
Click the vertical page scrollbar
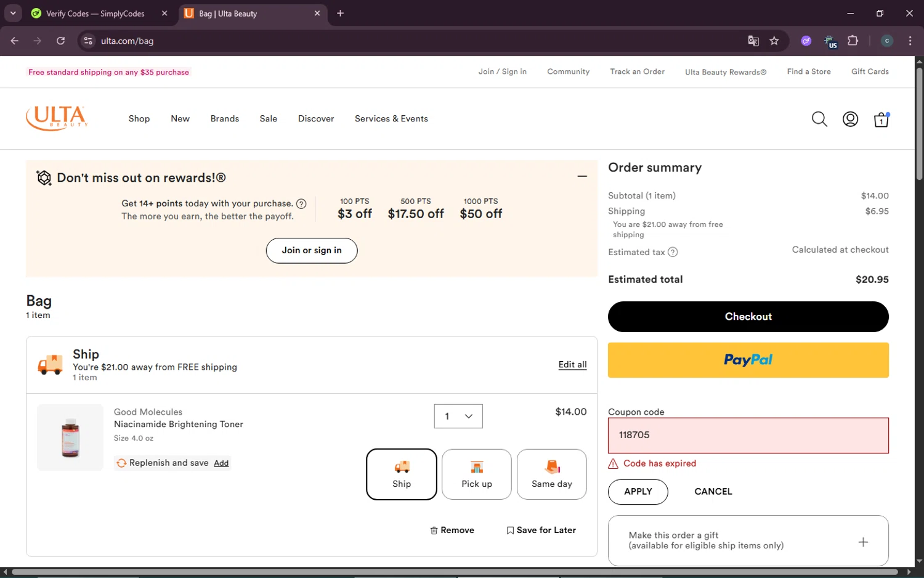point(919,123)
